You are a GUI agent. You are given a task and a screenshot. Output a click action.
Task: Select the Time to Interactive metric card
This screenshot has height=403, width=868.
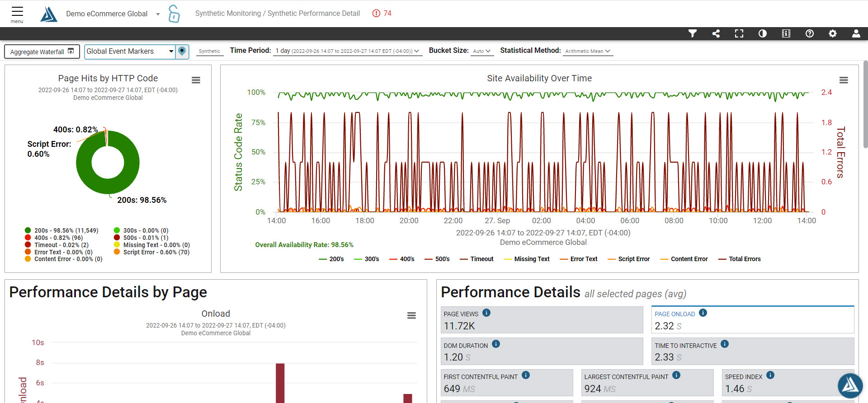(753, 351)
